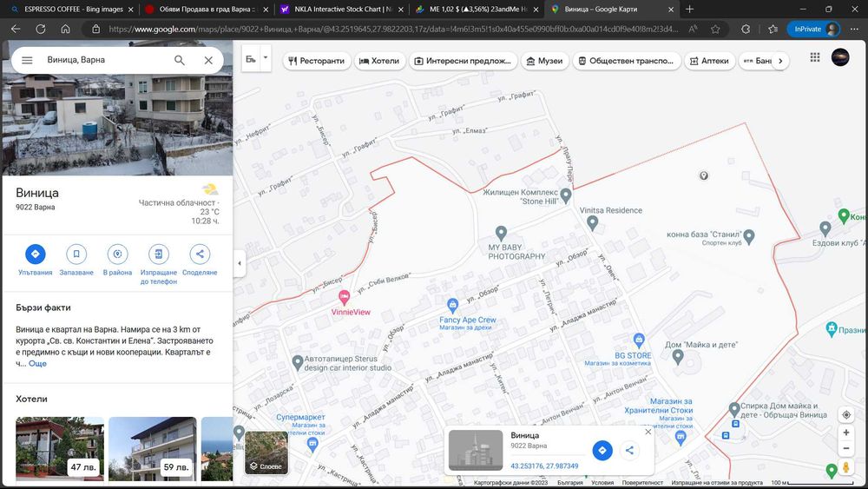Click the Directions (Упътвания) icon
Image resolution: width=868 pixels, height=489 pixels.
point(35,254)
